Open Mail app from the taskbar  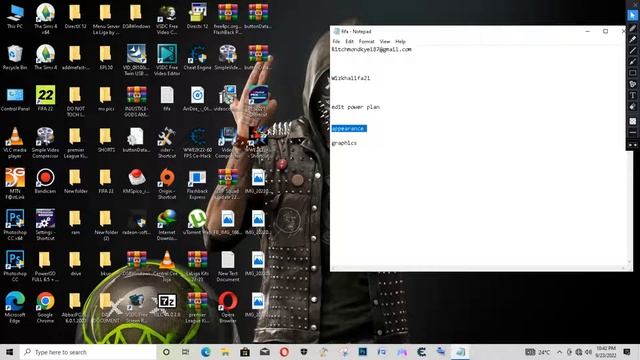tap(264, 352)
